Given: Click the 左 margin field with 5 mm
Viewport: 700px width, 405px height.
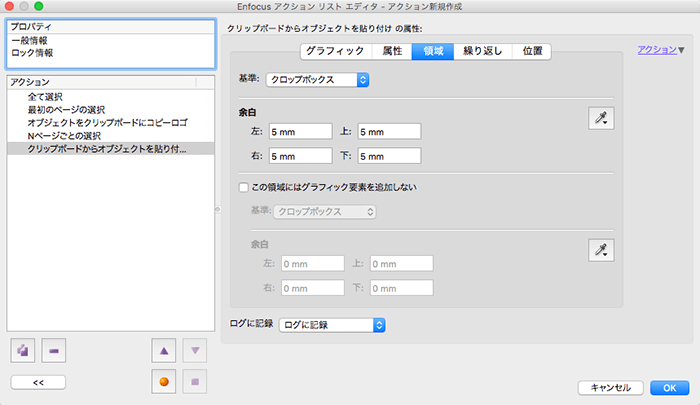Looking at the screenshot, I should coord(300,132).
